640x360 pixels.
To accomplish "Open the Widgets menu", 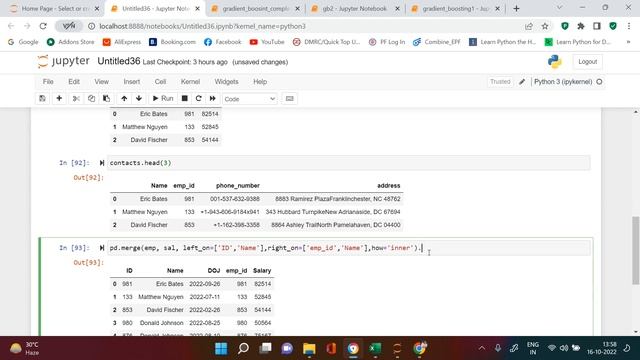I will tap(226, 82).
